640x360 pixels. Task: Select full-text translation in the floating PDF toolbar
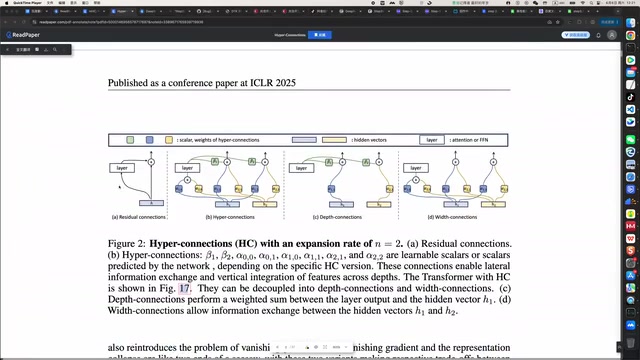click(23, 49)
